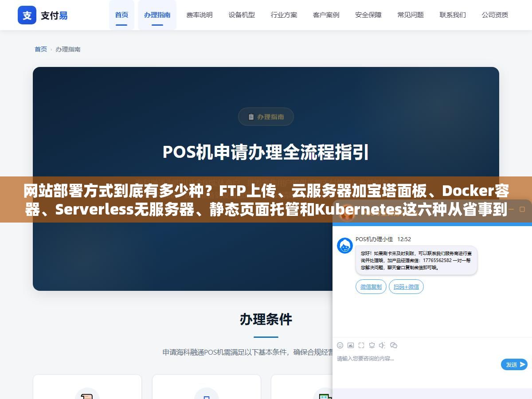Click the 申请海科融通POS机 description text
Screen dimensions: 532x399
coord(247,352)
